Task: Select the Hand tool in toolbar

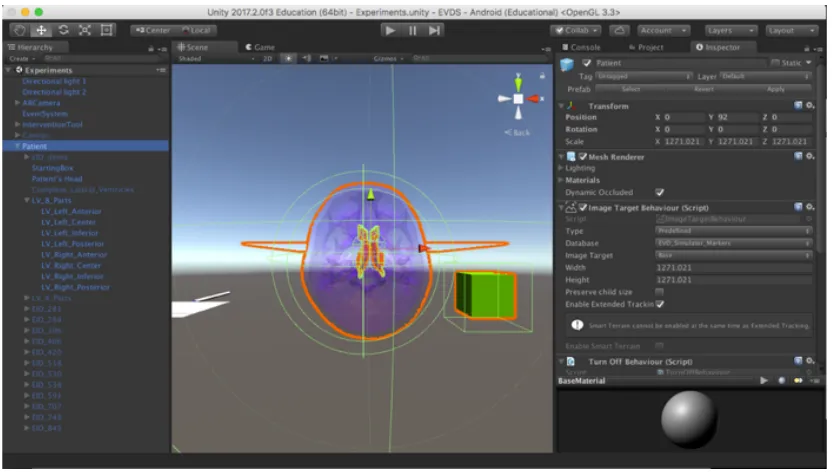Action: click(19, 30)
